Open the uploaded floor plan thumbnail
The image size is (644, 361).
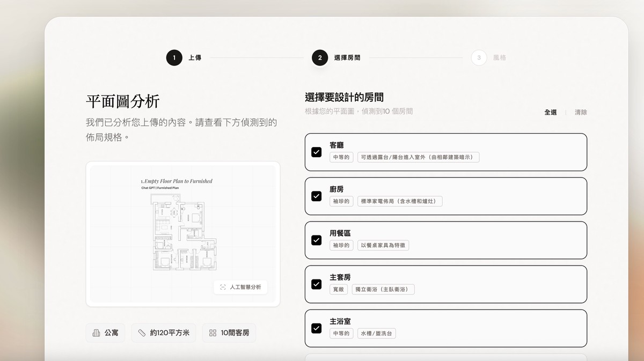tap(182, 225)
